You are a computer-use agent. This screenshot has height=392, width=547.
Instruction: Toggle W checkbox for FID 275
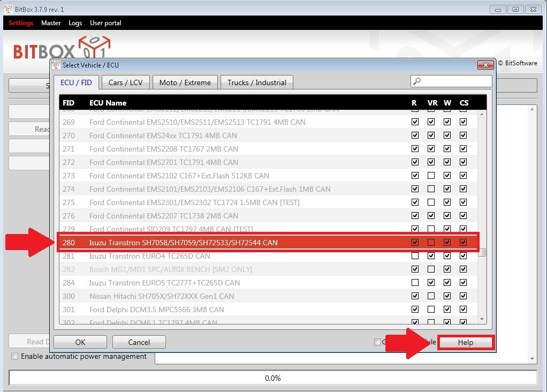pyautogui.click(x=447, y=202)
